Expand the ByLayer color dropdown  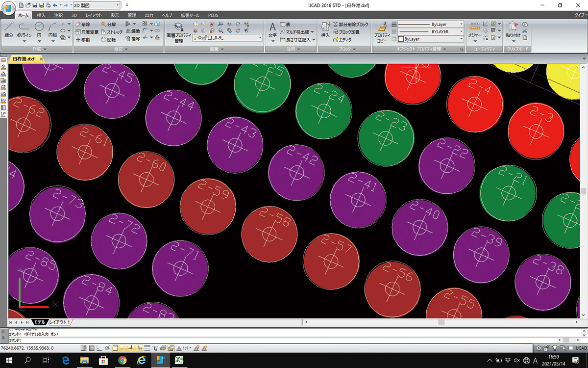430,39
